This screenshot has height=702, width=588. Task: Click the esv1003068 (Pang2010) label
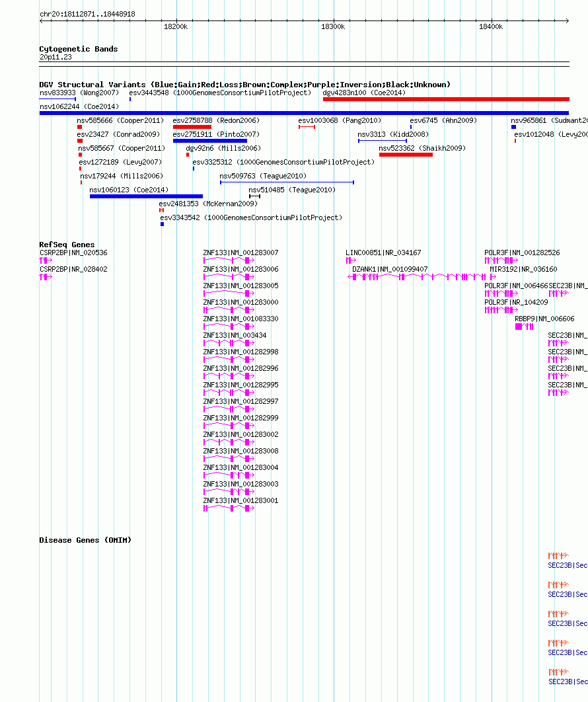click(340, 120)
